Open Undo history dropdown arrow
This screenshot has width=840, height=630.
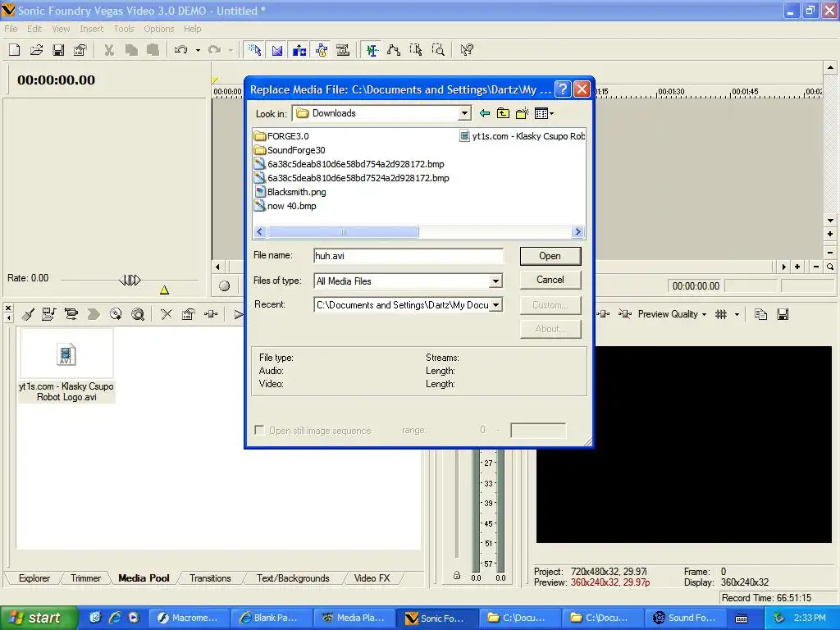tap(198, 50)
